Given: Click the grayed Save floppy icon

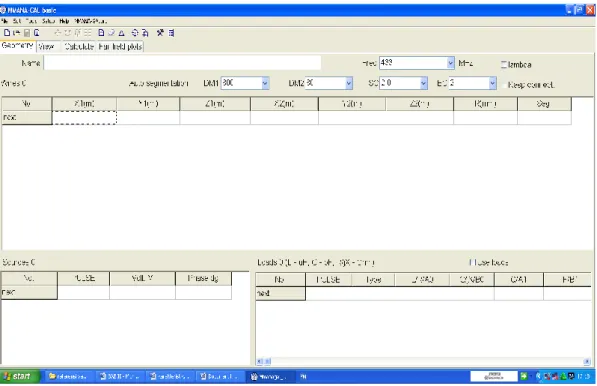Looking at the screenshot, I should point(27,33).
